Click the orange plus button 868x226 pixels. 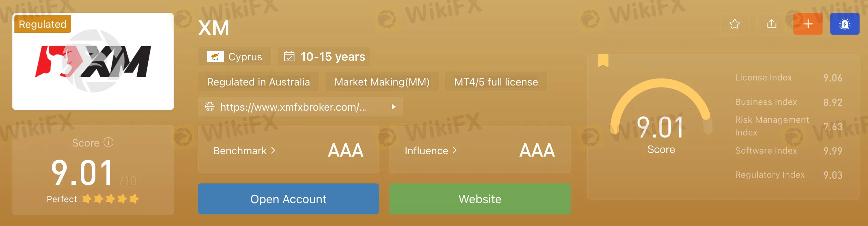[808, 24]
